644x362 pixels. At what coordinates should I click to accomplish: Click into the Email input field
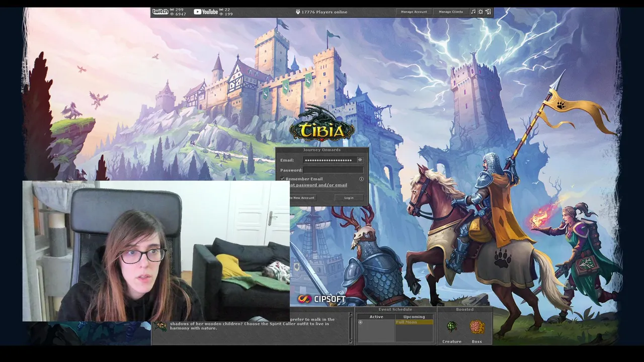(x=330, y=160)
